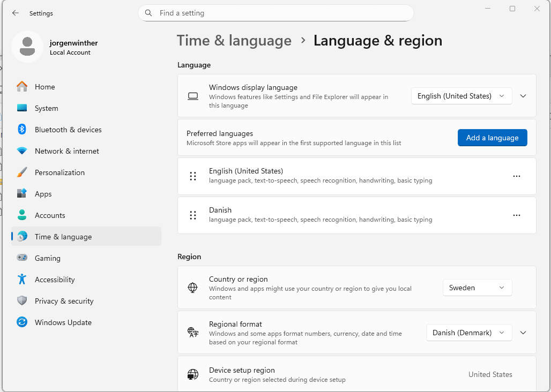Screen dimensions: 551x392
Task: Go to Time & language breadcrumb
Action: coord(234,41)
